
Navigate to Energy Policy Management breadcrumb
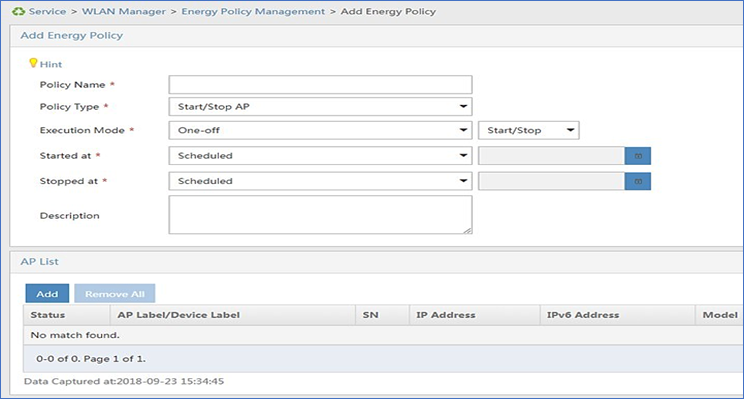253,11
